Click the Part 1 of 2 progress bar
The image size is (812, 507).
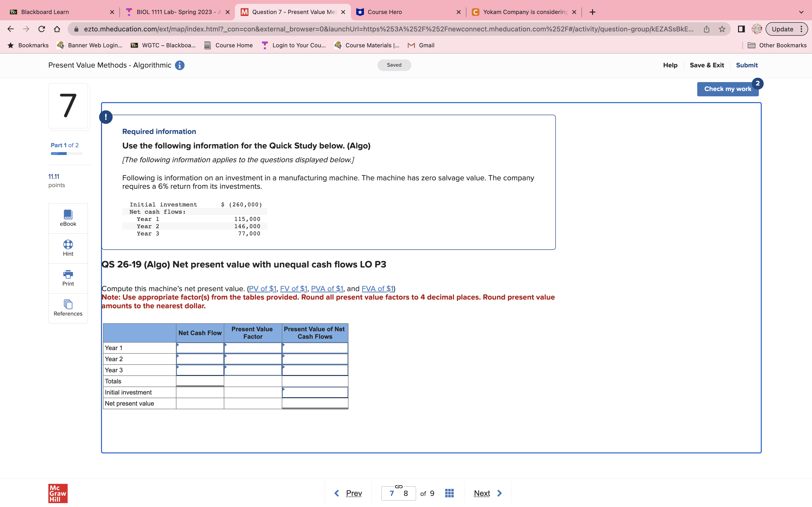tap(66, 153)
